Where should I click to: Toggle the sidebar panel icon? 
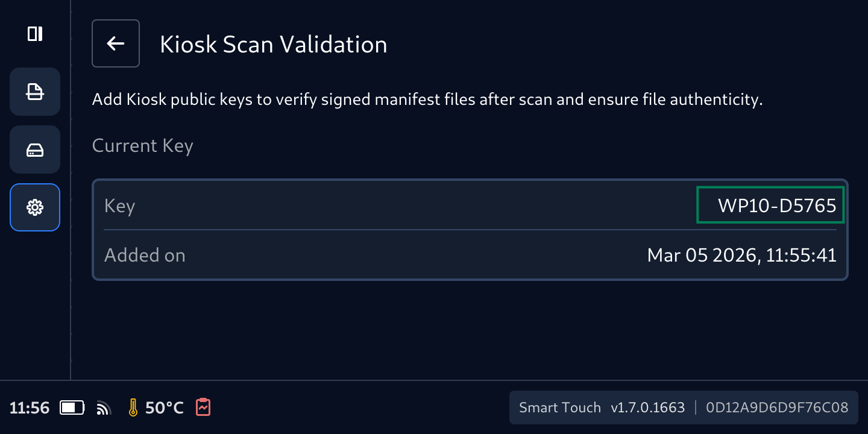(35, 34)
